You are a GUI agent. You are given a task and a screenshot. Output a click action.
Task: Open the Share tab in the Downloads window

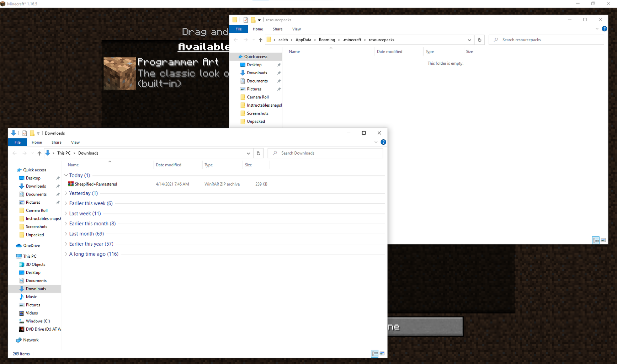click(56, 142)
